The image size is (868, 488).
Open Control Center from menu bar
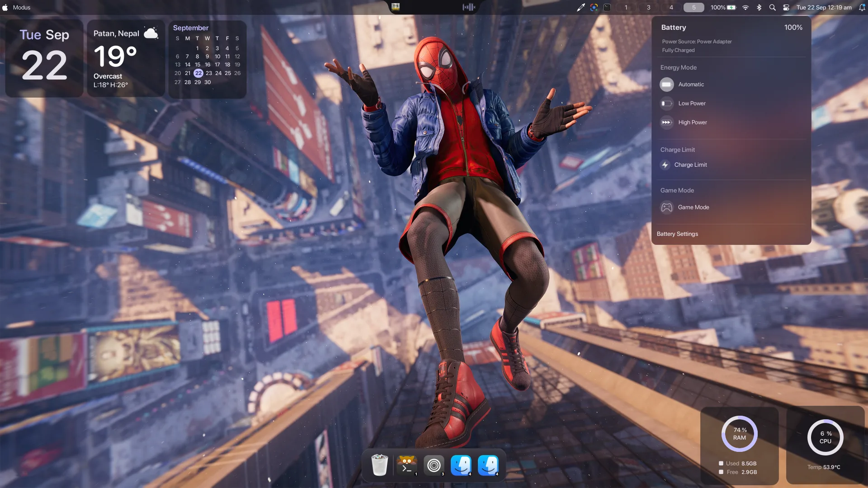point(786,7)
